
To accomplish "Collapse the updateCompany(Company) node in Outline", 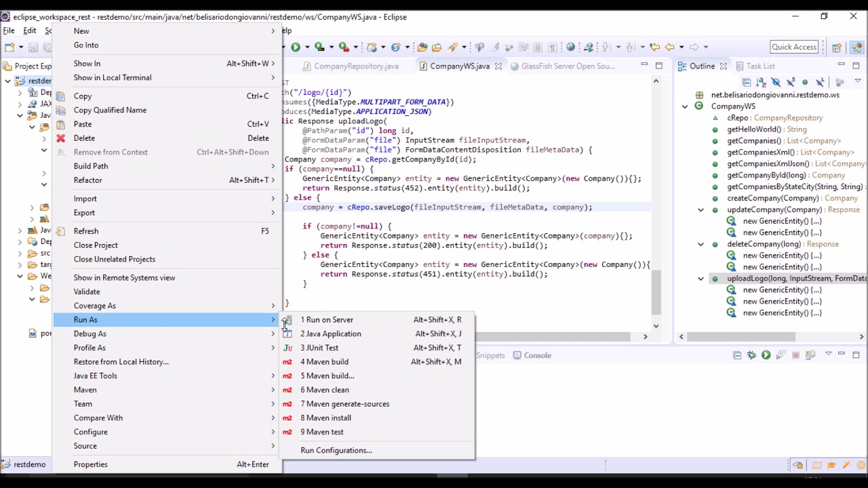I will click(701, 209).
